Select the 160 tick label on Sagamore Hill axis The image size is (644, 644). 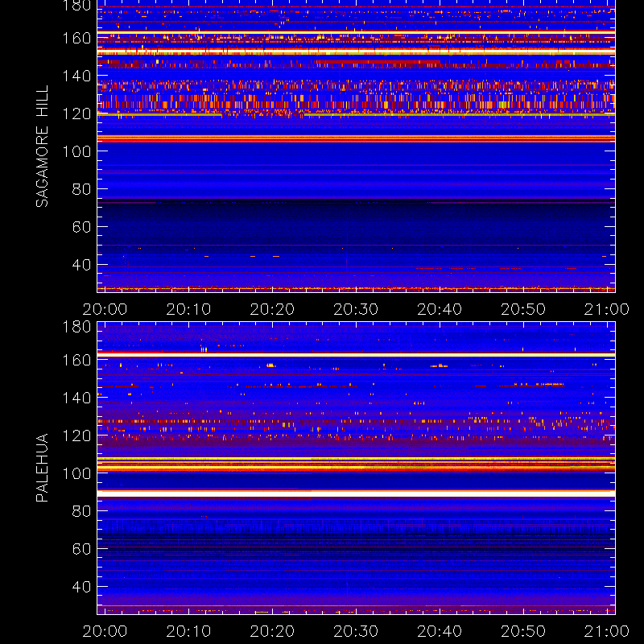pos(76,38)
